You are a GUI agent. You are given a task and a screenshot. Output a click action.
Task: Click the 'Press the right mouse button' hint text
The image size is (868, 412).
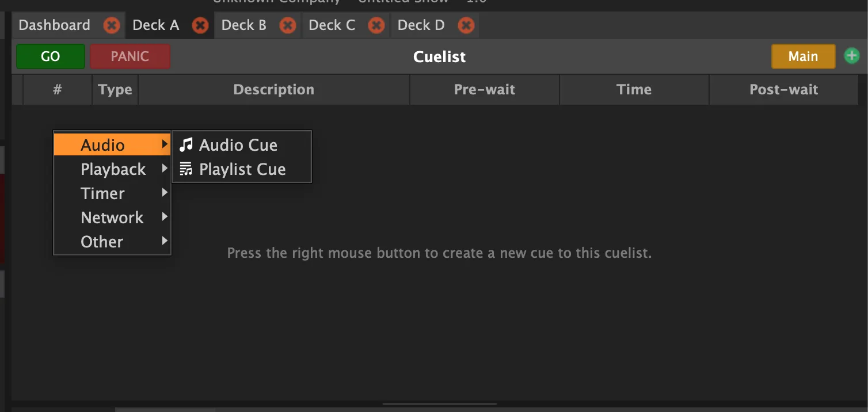(x=439, y=253)
